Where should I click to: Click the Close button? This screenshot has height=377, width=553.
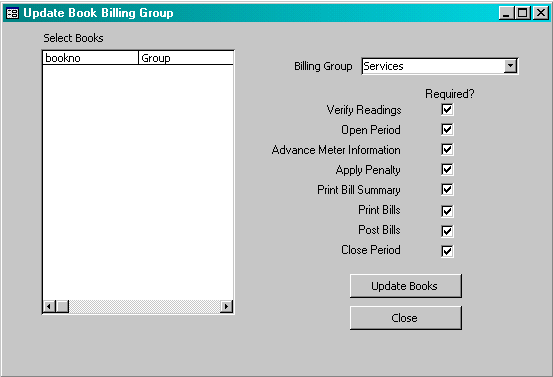tap(406, 318)
